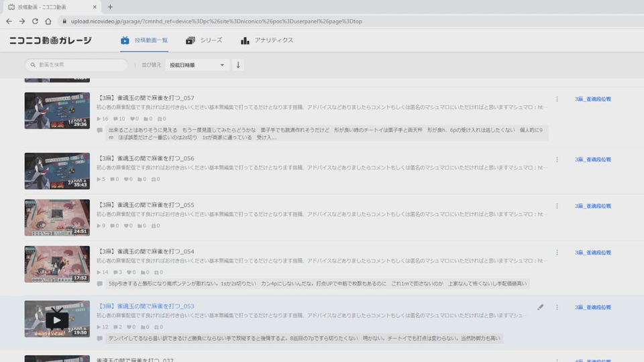Image resolution: width=644 pixels, height=362 pixels.
Task: Switch to the アナリティクス tab
Action: click(x=267, y=40)
